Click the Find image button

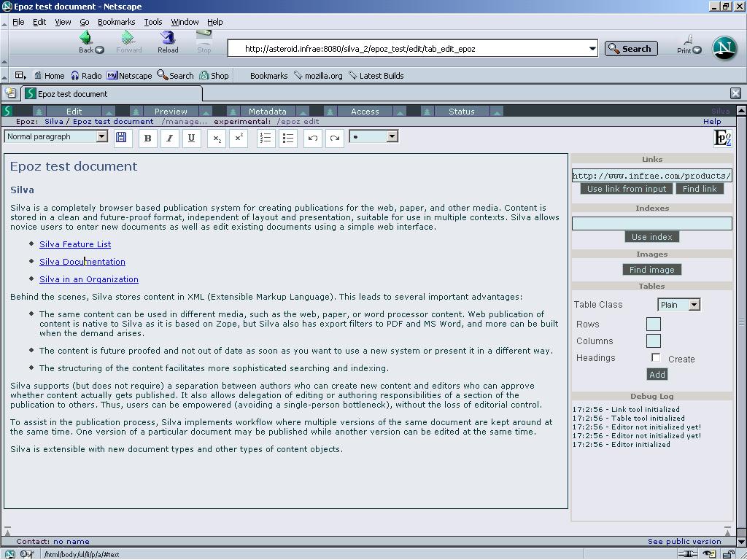click(x=651, y=270)
